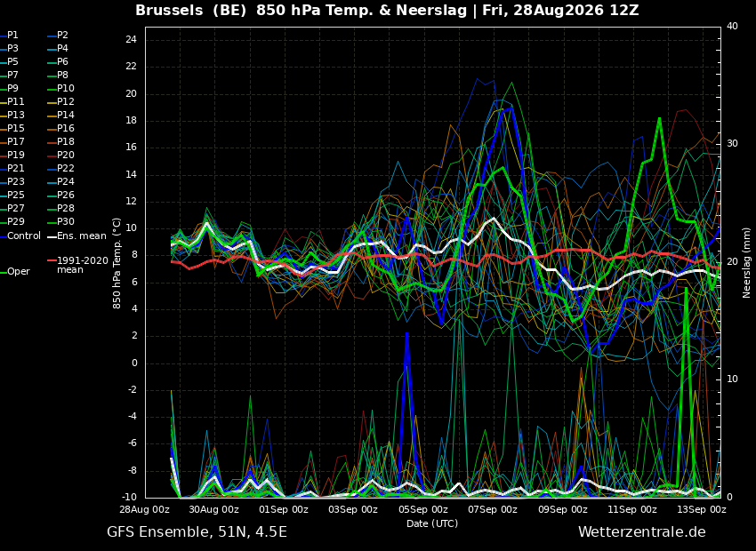Image resolution: width=756 pixels, height=551 pixels.
Task: Click the P10 legend entry
Action: 61,88
